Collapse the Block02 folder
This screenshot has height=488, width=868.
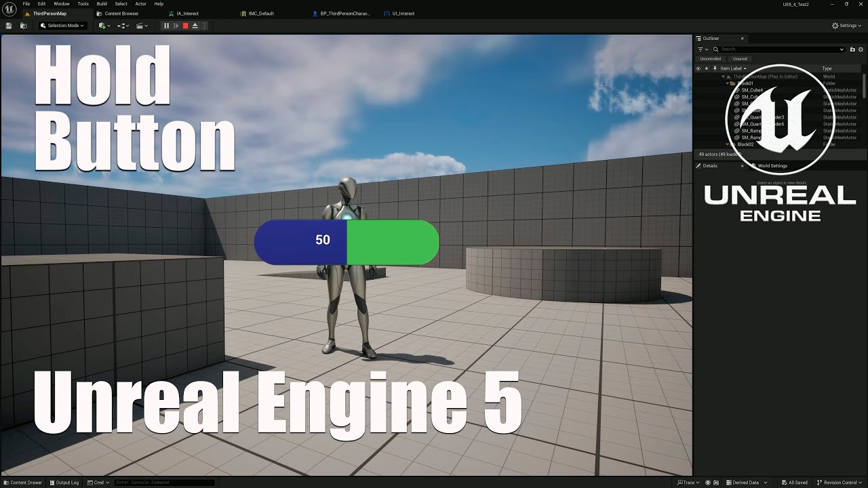click(x=728, y=144)
